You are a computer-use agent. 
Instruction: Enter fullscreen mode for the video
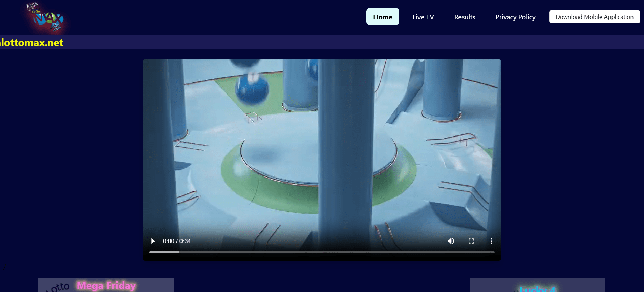pyautogui.click(x=471, y=241)
